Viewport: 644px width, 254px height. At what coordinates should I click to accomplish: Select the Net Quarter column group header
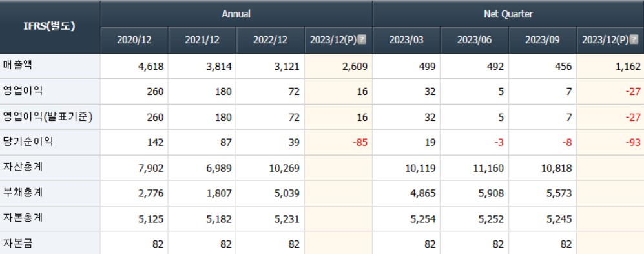point(508,14)
